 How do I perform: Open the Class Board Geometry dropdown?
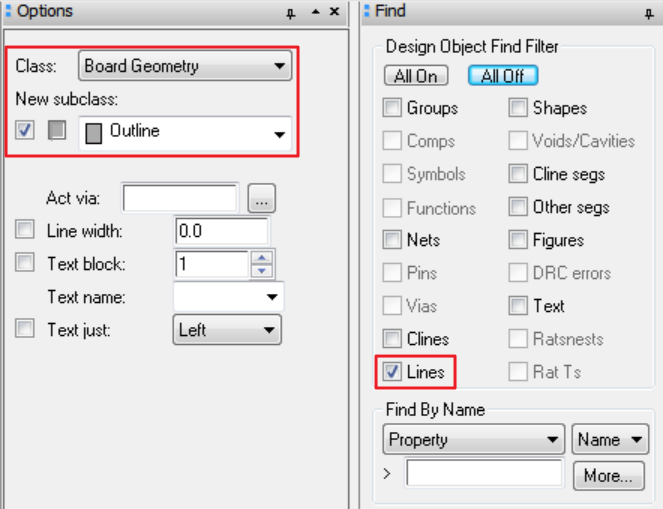(185, 66)
